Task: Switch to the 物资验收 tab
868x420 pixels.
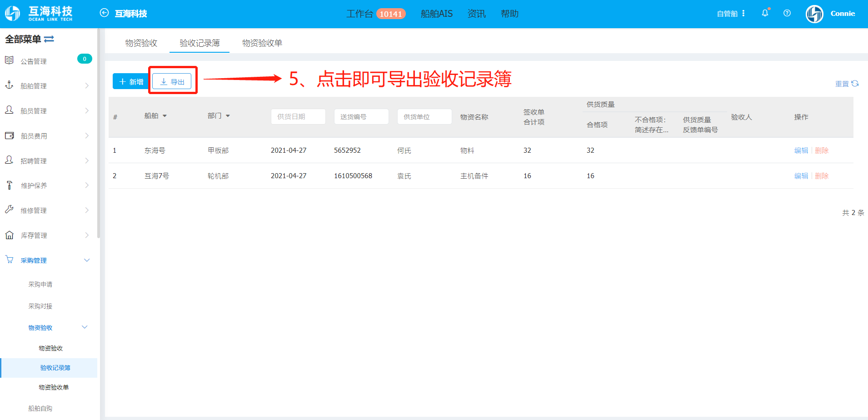Action: (x=141, y=43)
